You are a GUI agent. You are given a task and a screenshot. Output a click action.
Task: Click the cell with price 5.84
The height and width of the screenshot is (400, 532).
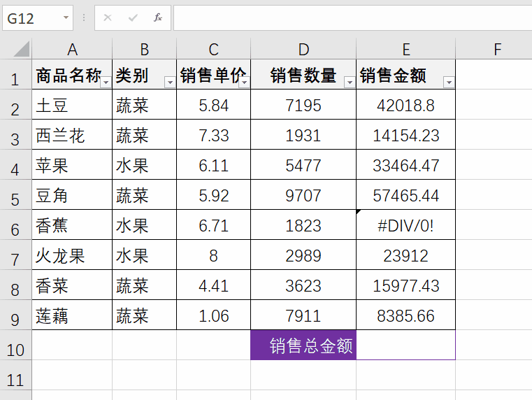point(213,104)
